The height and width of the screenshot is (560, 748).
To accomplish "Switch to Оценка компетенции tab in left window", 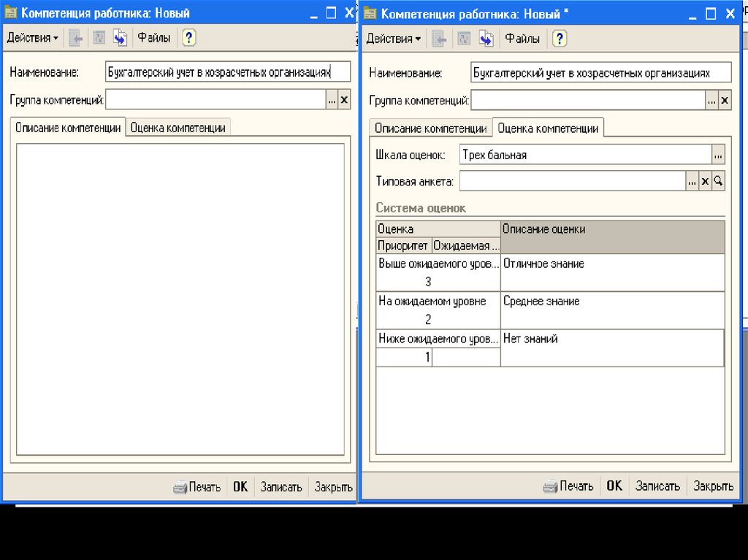I will (178, 128).
